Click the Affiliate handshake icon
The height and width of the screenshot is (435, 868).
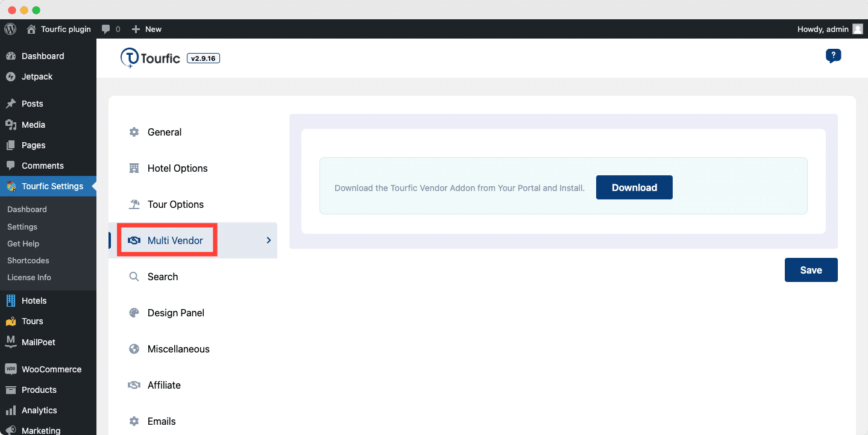coord(134,385)
